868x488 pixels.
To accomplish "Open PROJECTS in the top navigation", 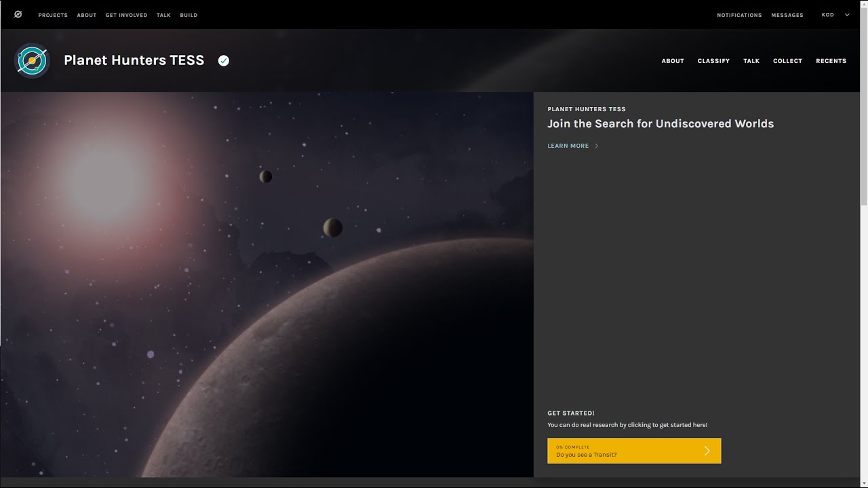I will pos(53,15).
